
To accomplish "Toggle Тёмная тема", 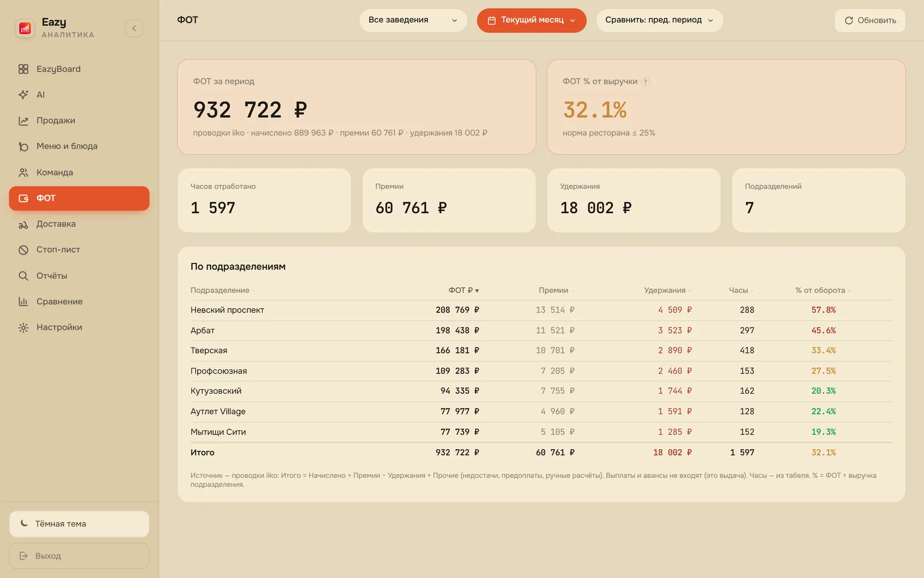I will pos(79,524).
